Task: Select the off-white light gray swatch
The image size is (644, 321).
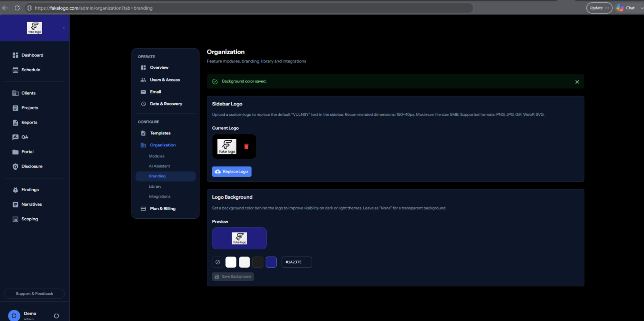Action: [x=244, y=262]
